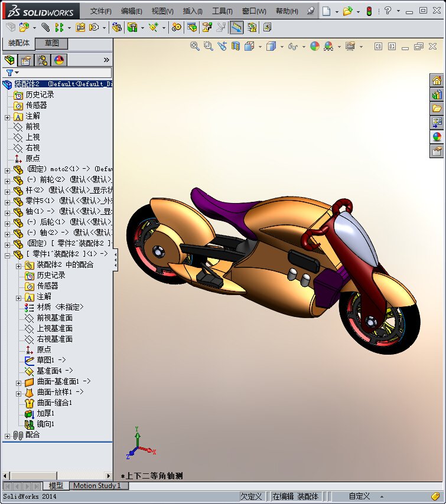Screen dimensions: 446x504
Task: Open the 文件(F) menu
Action: [x=101, y=11]
